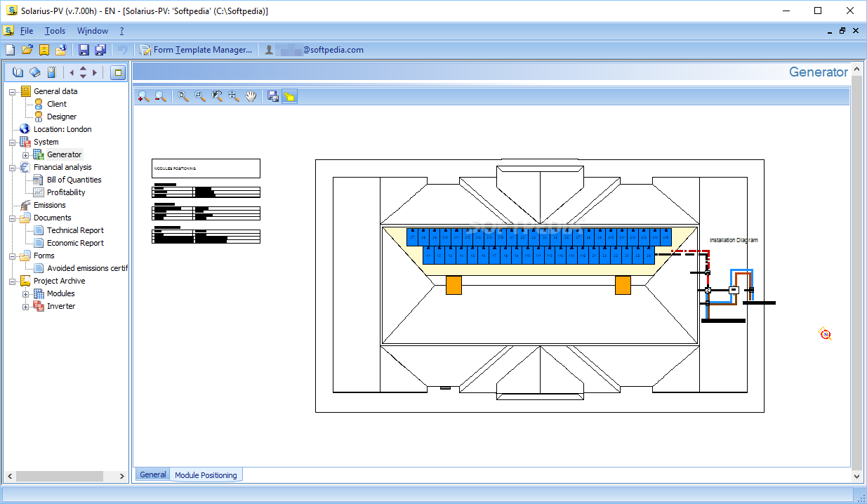Click the yellow notes icon in main toolbar
The width and height of the screenshot is (867, 504).
(x=44, y=50)
